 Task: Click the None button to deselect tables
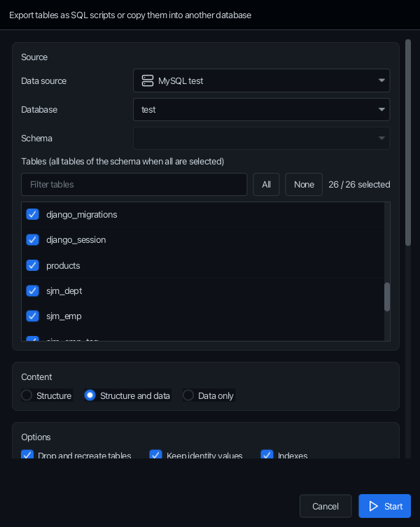[304, 185]
